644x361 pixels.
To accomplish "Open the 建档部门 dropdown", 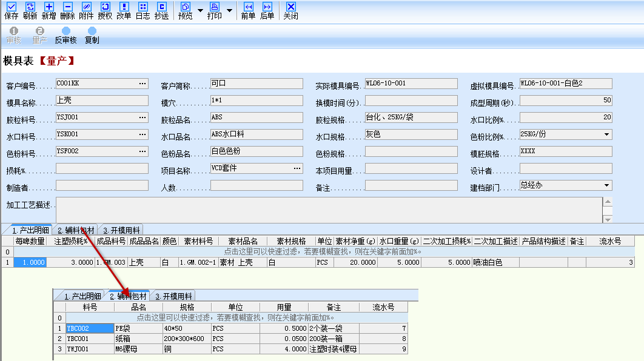I will (606, 185).
